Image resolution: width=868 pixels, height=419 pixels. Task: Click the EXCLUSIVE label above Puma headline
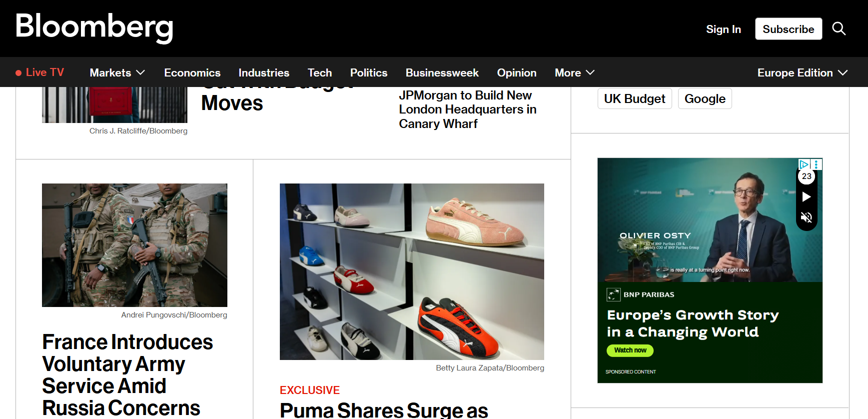pos(310,390)
